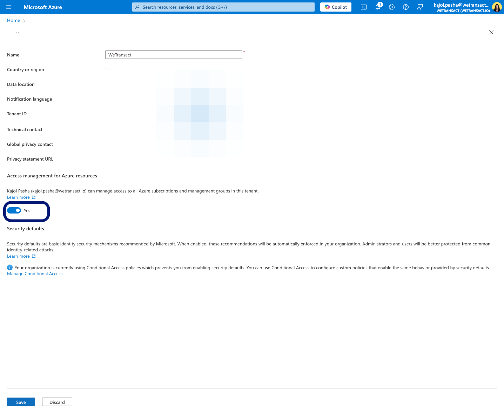Click the Country or region label
Screen dimensions: 504x420
26,70
